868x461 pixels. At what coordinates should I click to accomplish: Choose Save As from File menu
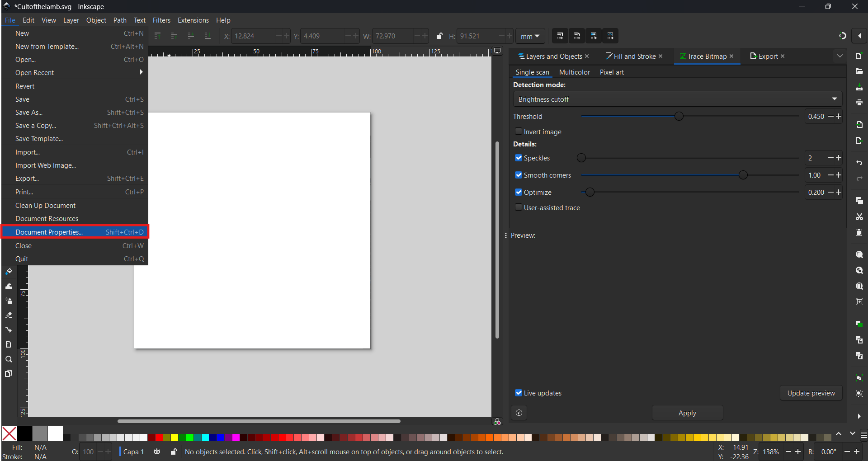(x=75, y=112)
